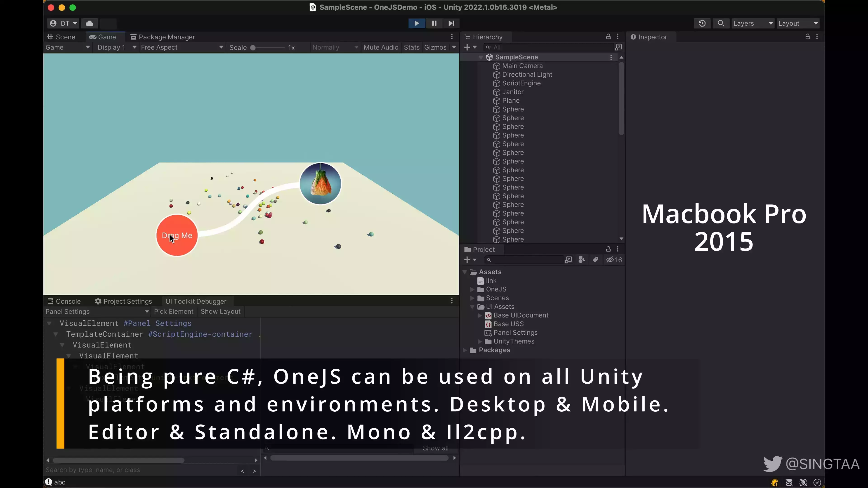The width and height of the screenshot is (868, 488).
Task: Click the Show Layout button
Action: pyautogui.click(x=220, y=312)
